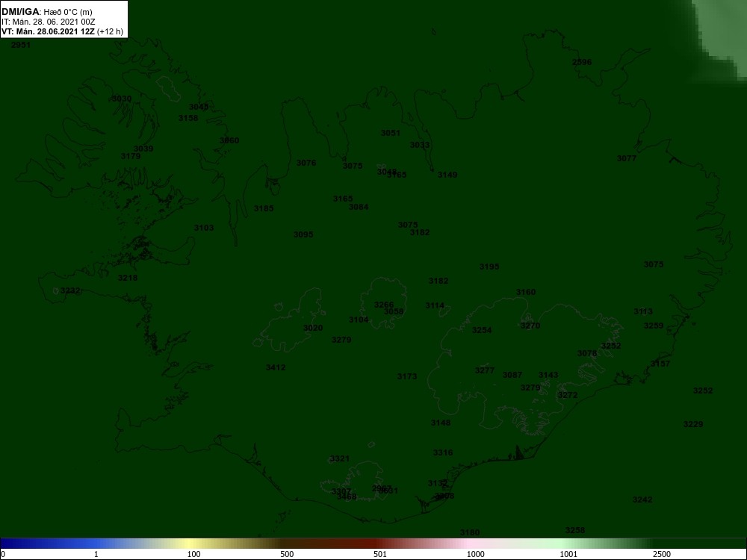The height and width of the screenshot is (560, 747).
Task: Select the map value 3149
Action: coord(447,175)
